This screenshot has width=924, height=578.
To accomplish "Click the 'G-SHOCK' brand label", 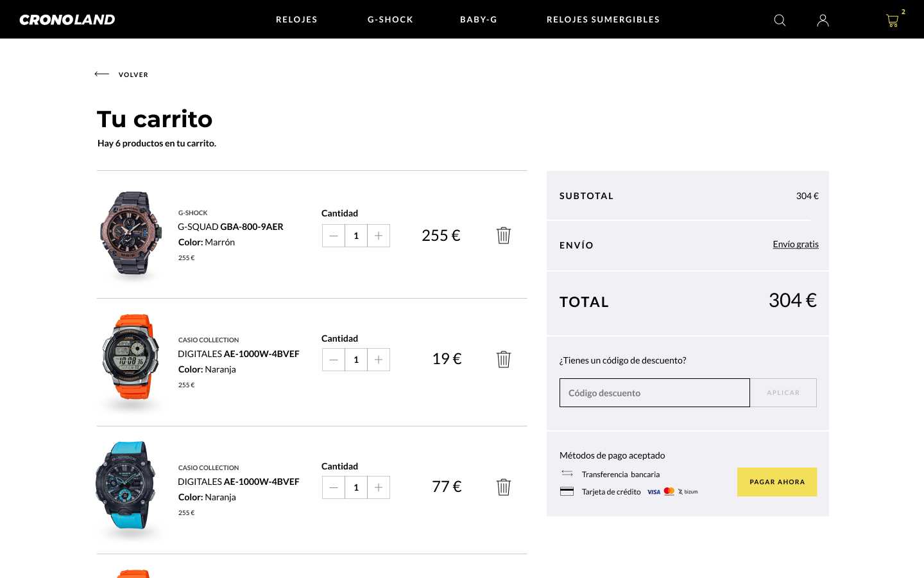I will [193, 213].
